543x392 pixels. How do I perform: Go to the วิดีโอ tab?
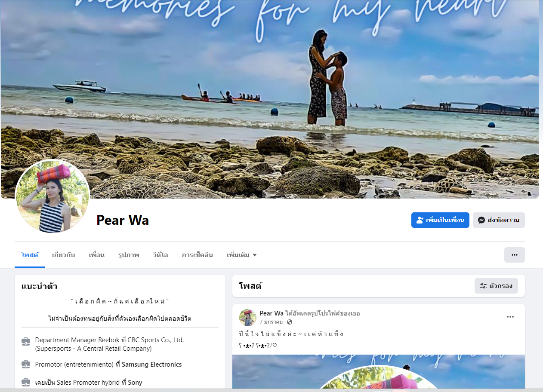tap(160, 255)
